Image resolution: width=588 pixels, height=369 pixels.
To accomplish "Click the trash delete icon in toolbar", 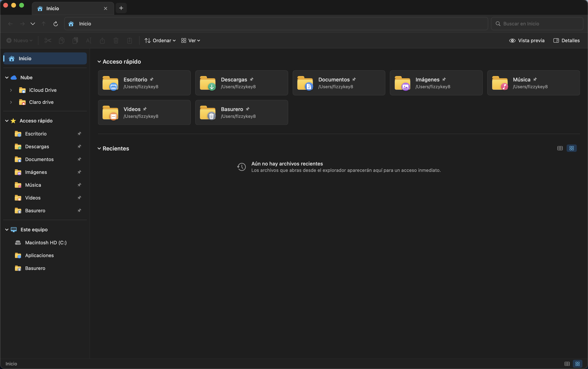I will tap(116, 40).
